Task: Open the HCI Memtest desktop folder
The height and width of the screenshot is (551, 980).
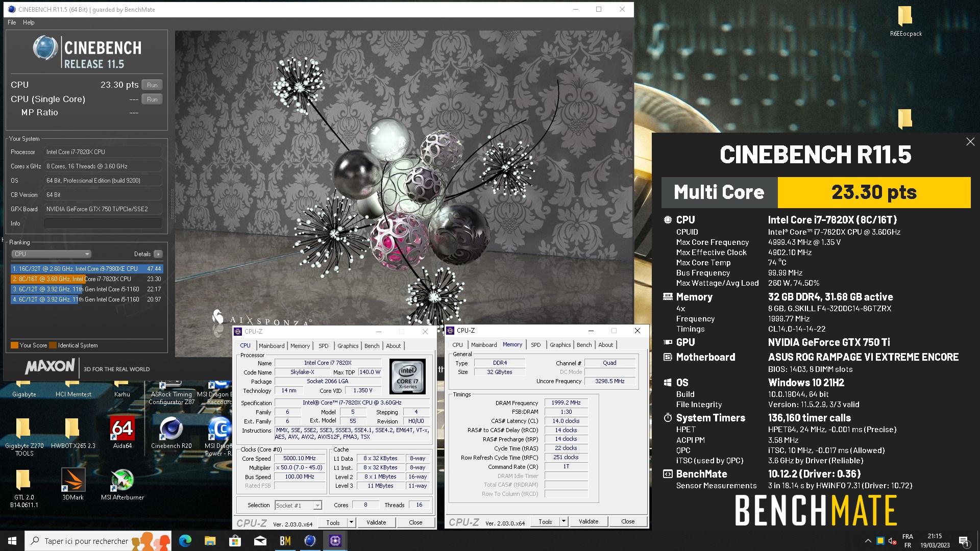Action: point(73,389)
